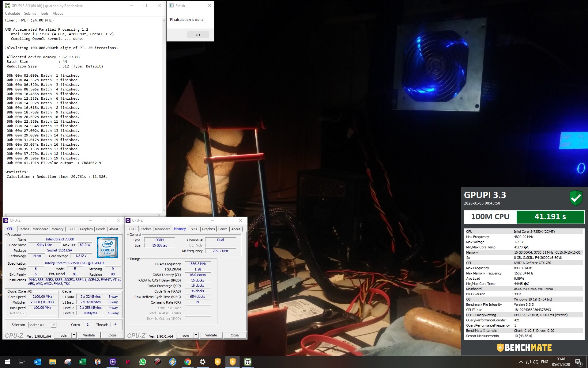Image resolution: width=588 pixels, height=368 pixels.
Task: Open the clock and date flyout
Action: point(561,362)
